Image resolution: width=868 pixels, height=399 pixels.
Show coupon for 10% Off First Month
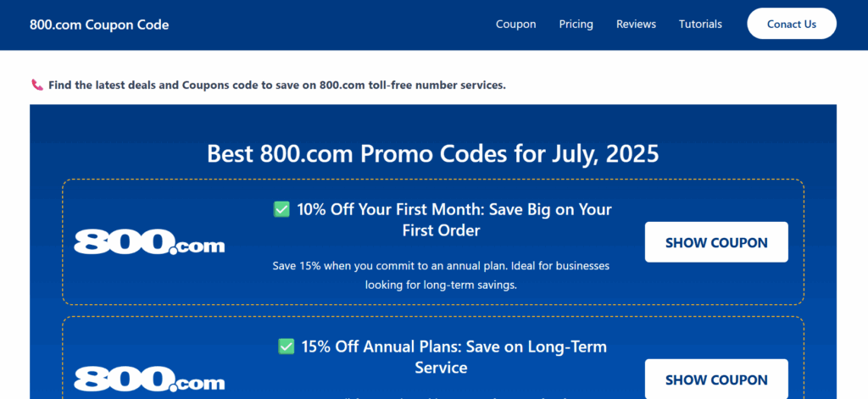716,242
